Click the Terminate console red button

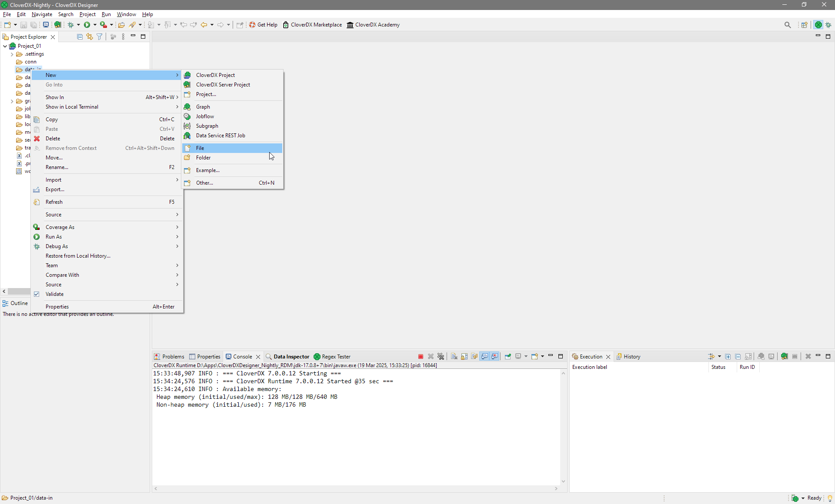[421, 357]
